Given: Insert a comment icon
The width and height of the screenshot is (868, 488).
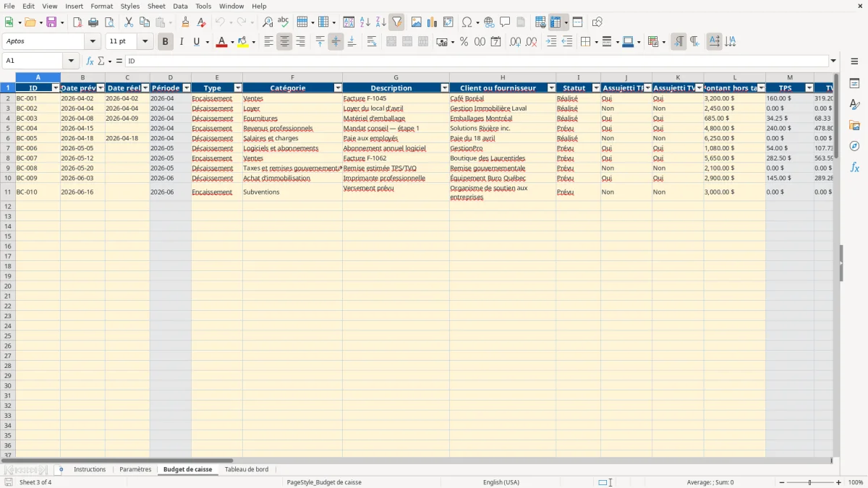Looking at the screenshot, I should (x=505, y=22).
